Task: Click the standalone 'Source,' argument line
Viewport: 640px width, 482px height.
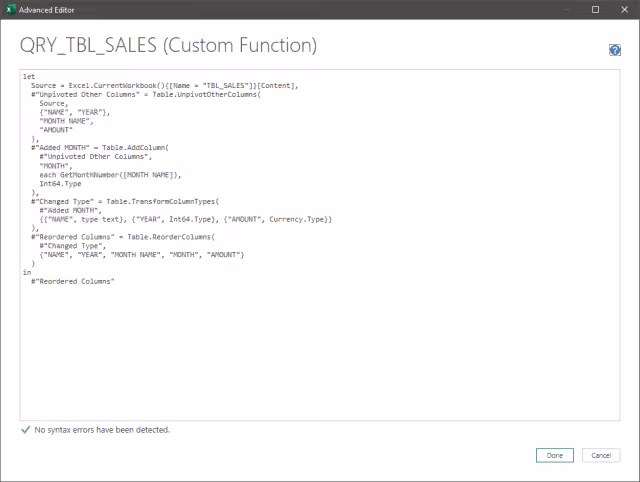Action: pos(54,104)
